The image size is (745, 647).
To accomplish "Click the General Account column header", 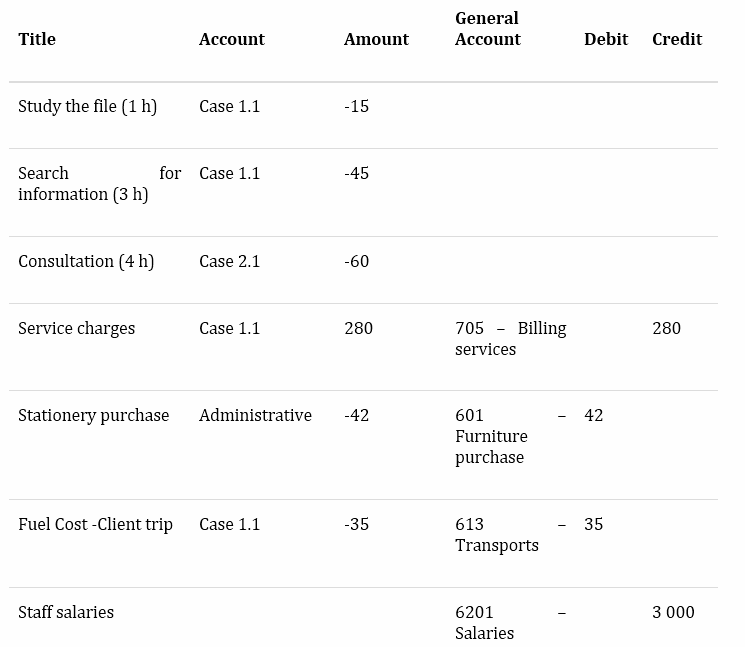I will click(x=487, y=29).
